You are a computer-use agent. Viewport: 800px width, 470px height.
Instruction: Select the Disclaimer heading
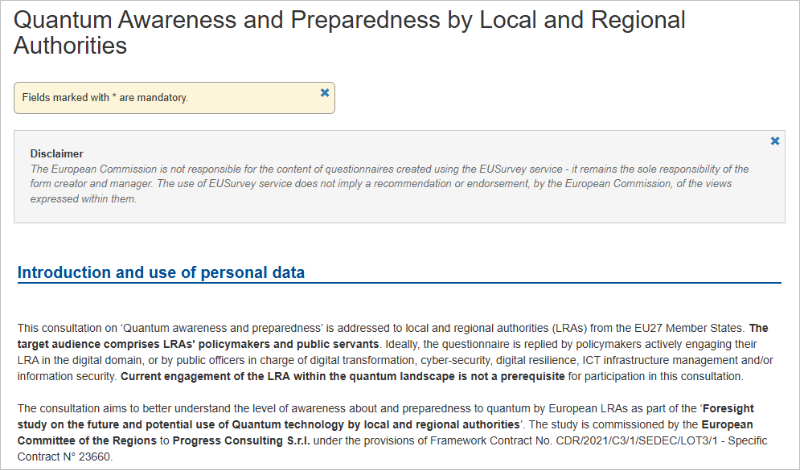57,154
